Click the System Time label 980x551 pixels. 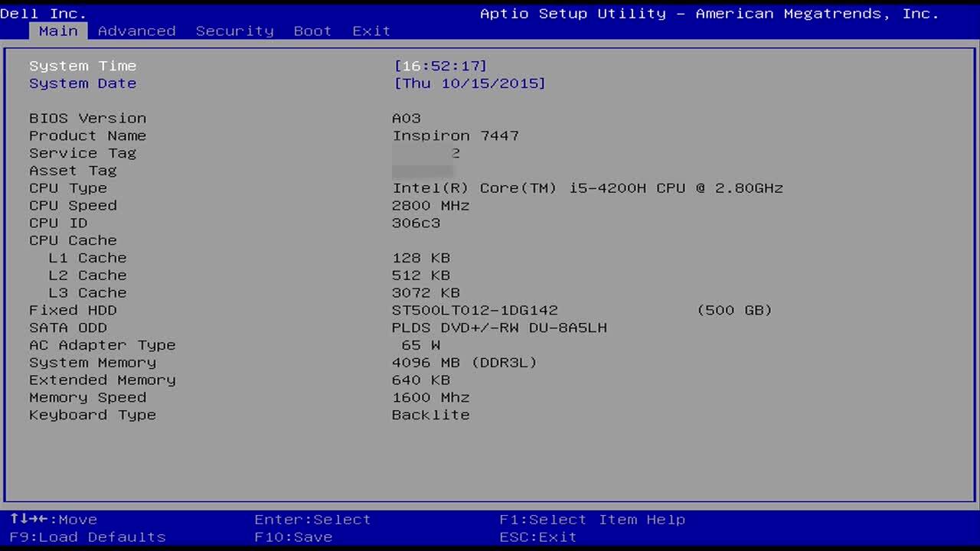[83, 66]
